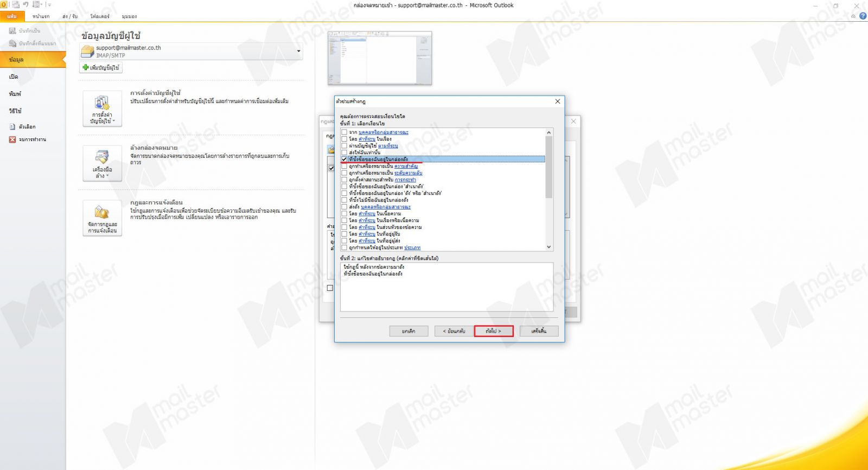Viewport: 868px width, 470px height.
Task: Click the conditions list scroll down arrow
Action: pos(549,247)
